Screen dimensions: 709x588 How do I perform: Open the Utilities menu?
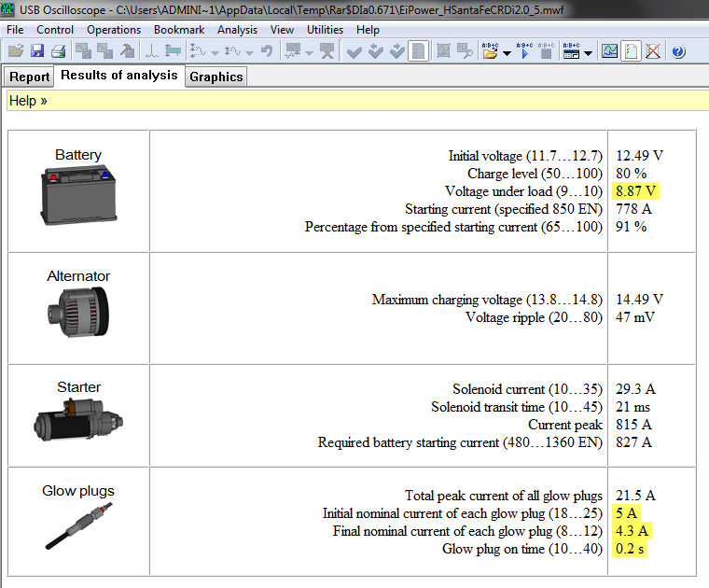325,30
